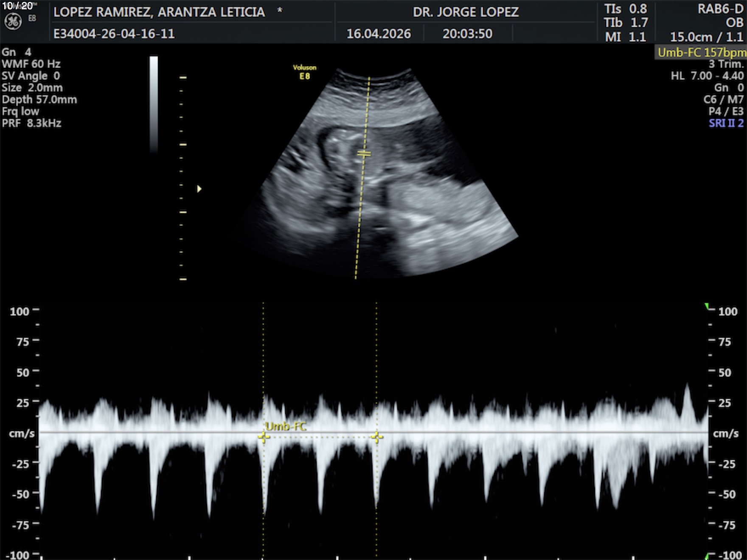This screenshot has height=560, width=747.
Task: Click the sample volume gate marker
Action: click(364, 154)
